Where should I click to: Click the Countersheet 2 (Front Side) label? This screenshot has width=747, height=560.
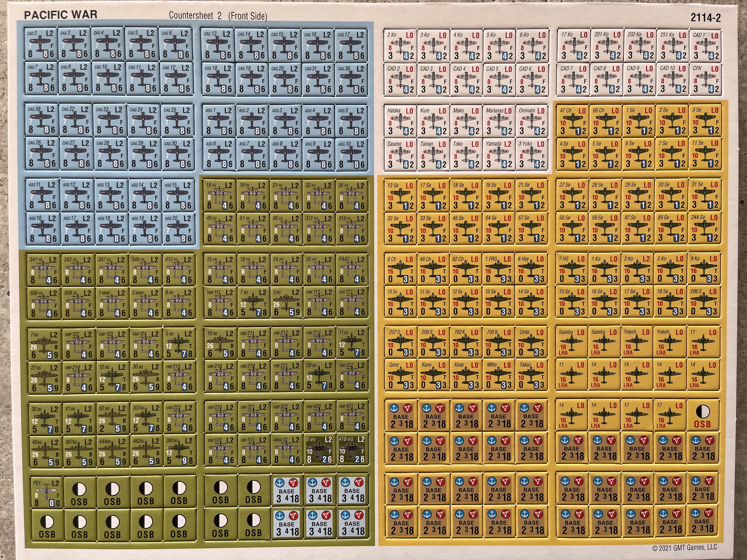click(x=218, y=16)
